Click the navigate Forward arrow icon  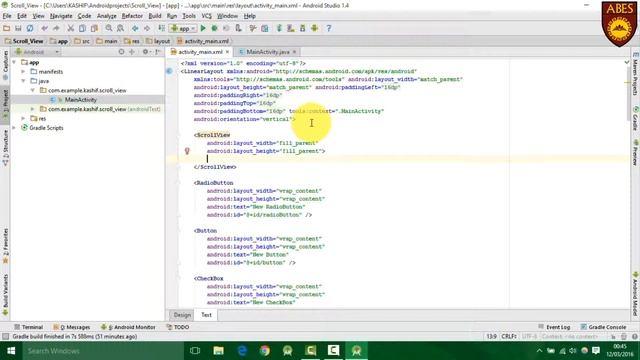tap(147, 28)
